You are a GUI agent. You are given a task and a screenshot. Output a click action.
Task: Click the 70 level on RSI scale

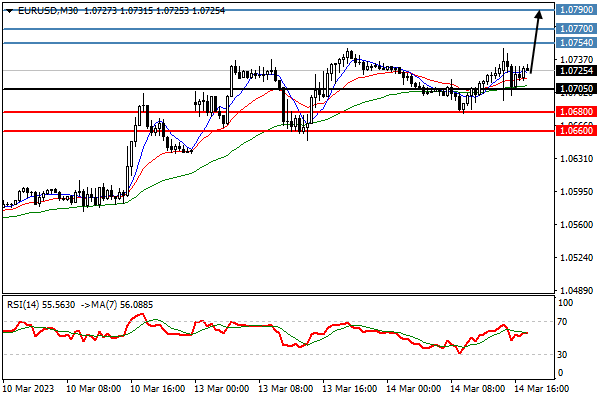tap(562, 322)
